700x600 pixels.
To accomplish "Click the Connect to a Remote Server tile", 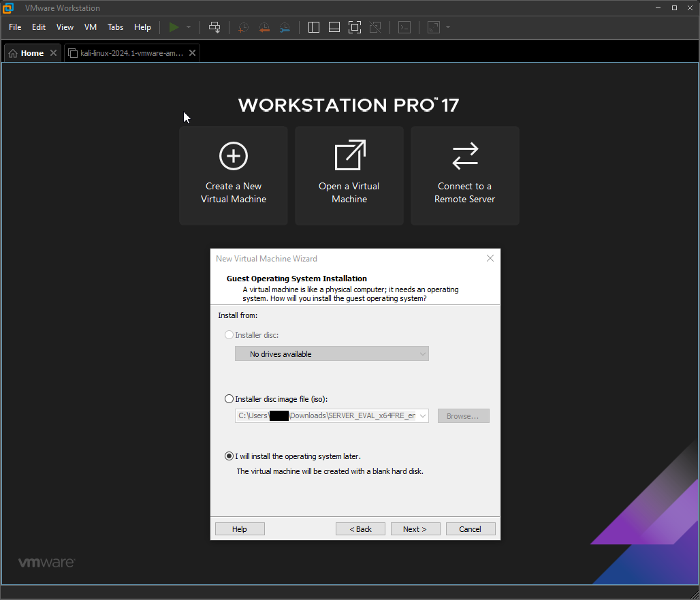I will pos(464,176).
